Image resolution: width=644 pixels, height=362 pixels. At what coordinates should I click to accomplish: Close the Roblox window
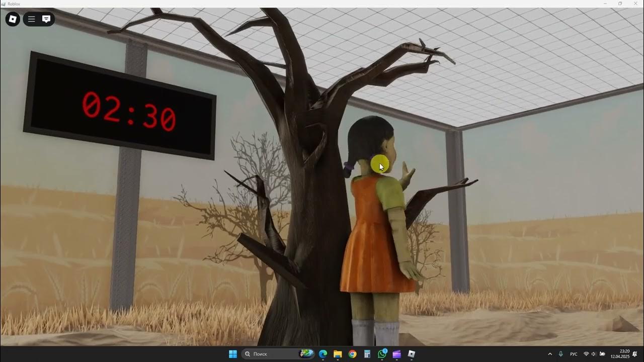pos(634,4)
